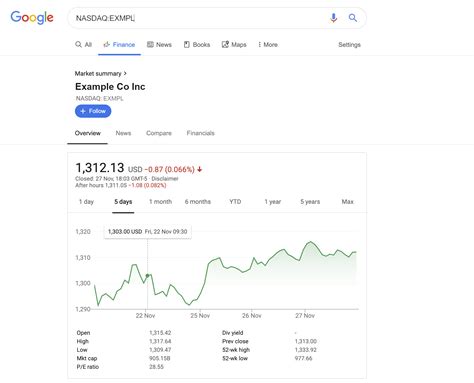Select the 1 day chart range
474x383 pixels.
tap(86, 202)
